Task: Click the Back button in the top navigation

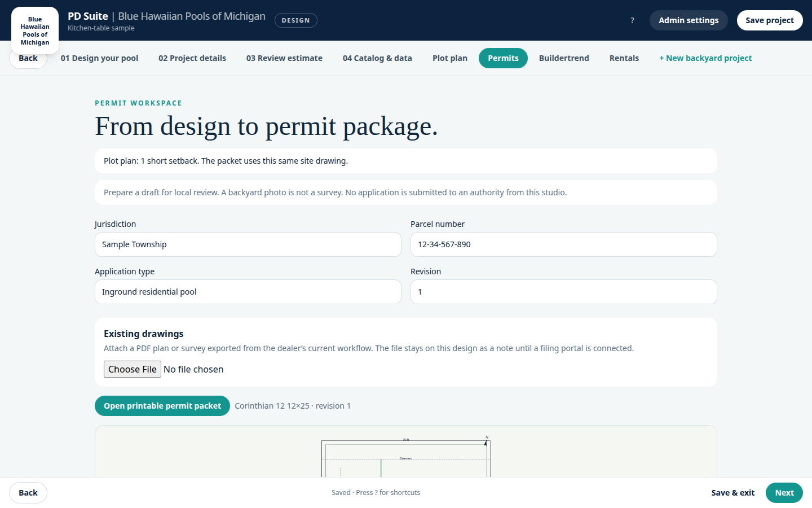Action: 28,58
